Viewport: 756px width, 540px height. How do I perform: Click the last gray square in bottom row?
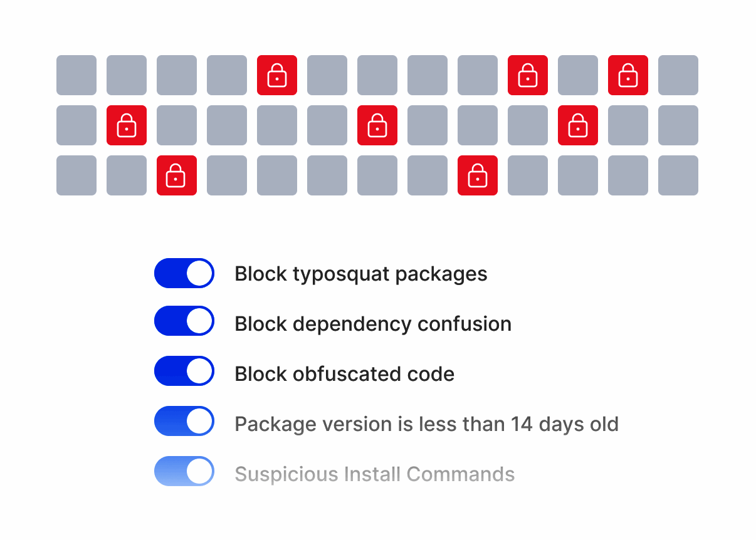click(678, 175)
